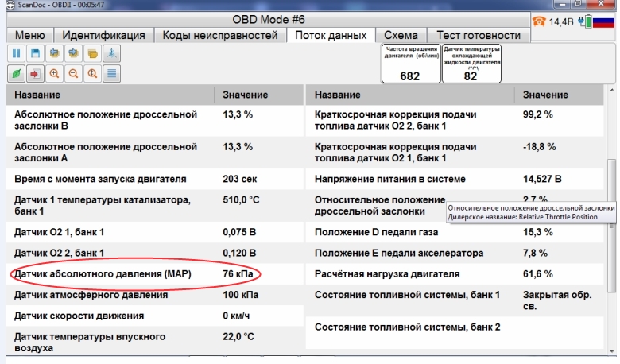The width and height of the screenshot is (620, 364).
Task: Click the Russian flag language icon
Action: click(603, 21)
